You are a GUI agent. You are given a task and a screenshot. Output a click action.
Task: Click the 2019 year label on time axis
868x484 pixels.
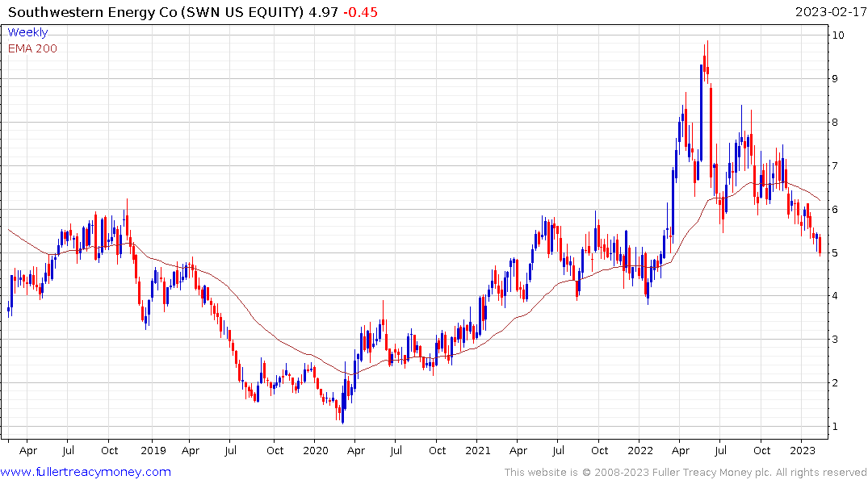pos(153,450)
